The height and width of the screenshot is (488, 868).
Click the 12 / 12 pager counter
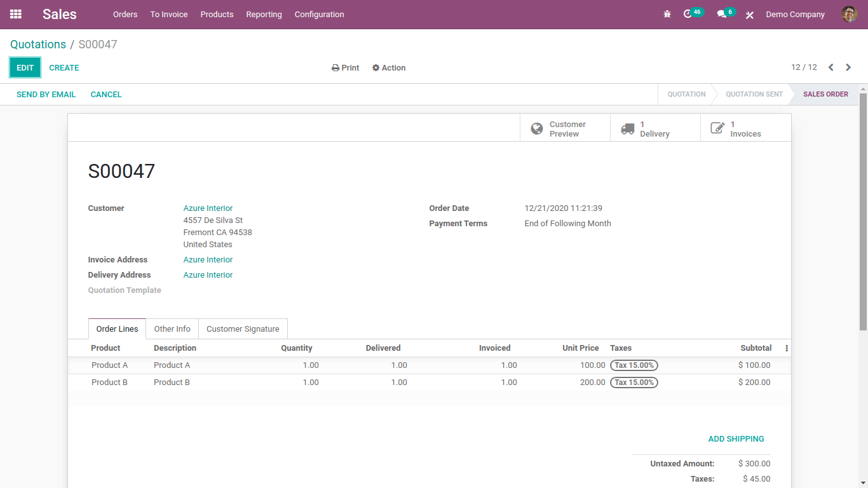tap(804, 67)
